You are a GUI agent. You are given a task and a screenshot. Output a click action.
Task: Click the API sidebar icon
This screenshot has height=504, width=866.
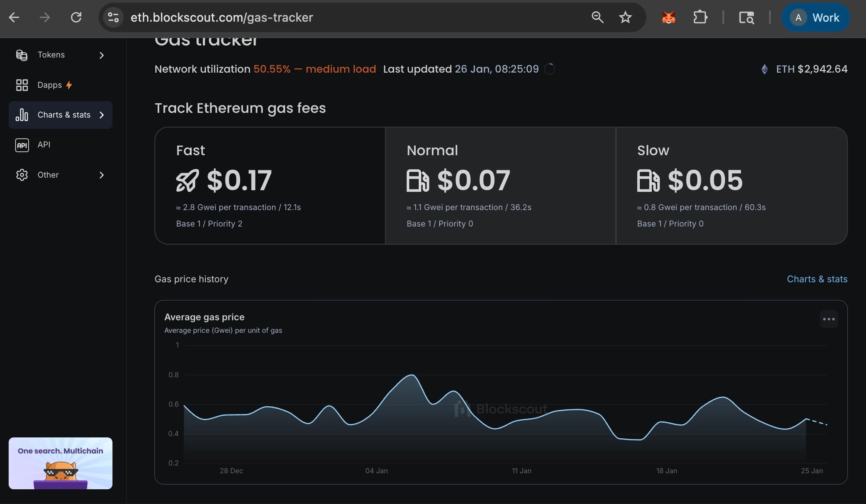pyautogui.click(x=22, y=145)
